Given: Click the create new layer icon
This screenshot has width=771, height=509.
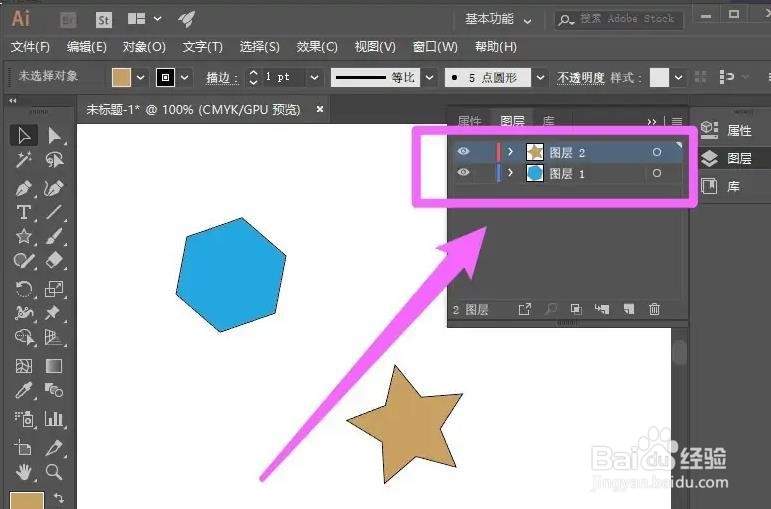Looking at the screenshot, I should click(x=628, y=309).
